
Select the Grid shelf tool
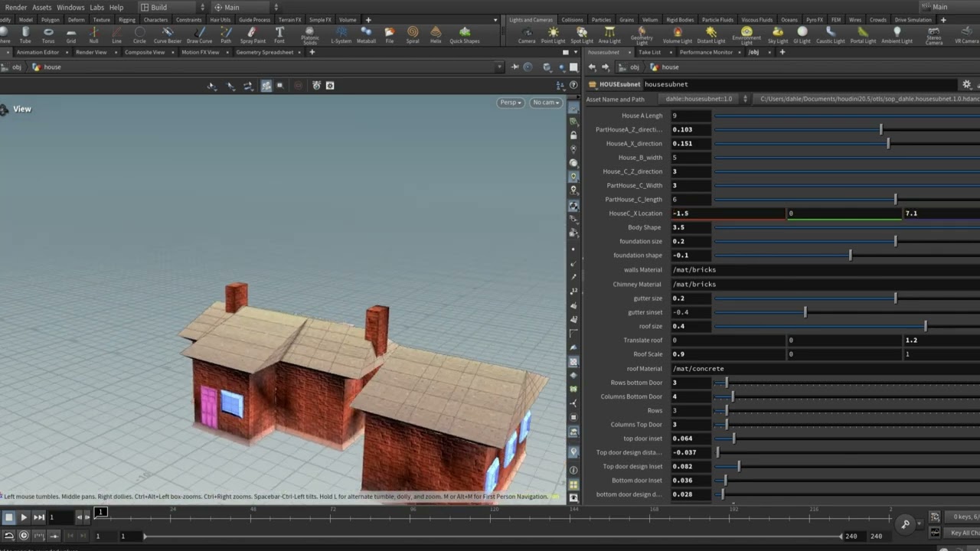[71, 34]
